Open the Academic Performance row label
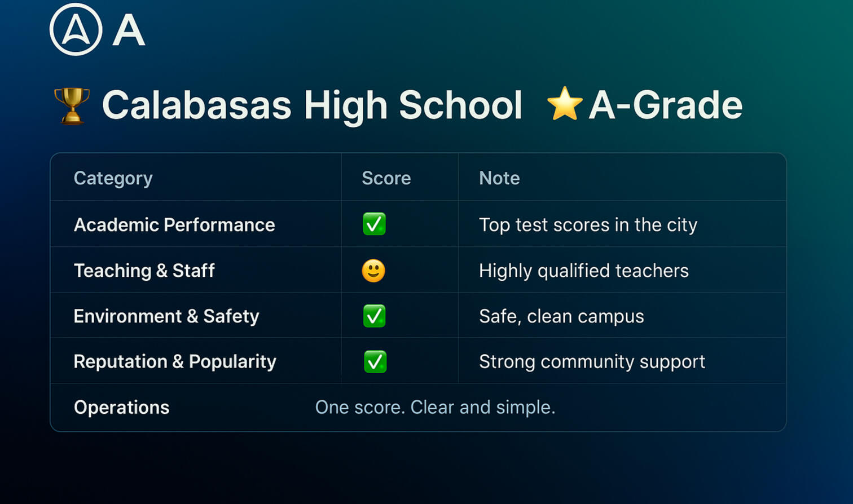Screen dimensions: 853x504 tap(174, 225)
